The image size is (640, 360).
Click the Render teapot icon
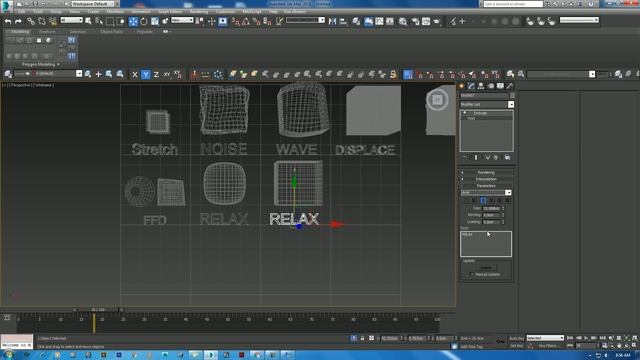click(437, 21)
